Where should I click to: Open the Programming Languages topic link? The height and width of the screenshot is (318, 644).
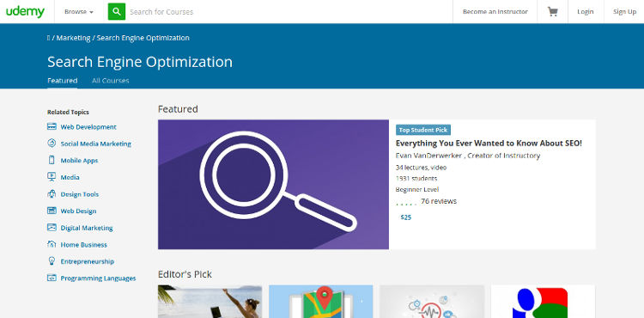click(98, 278)
